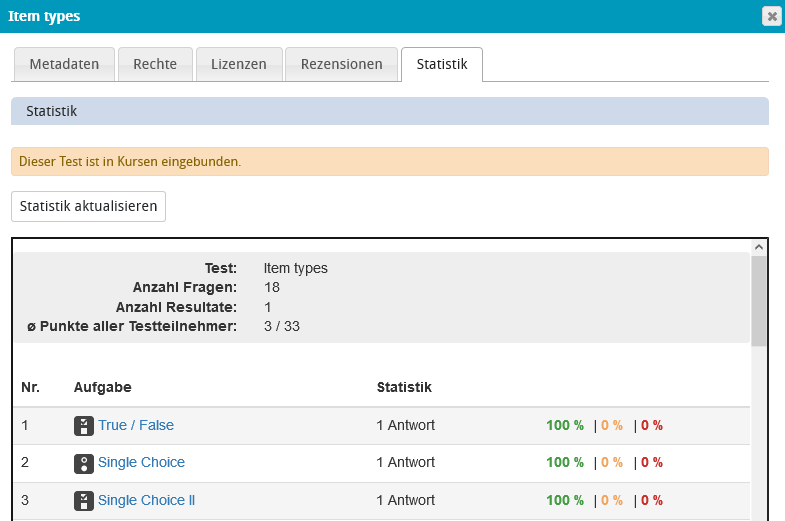Open the Single Choice question link
The image size is (785, 521).
(x=141, y=462)
